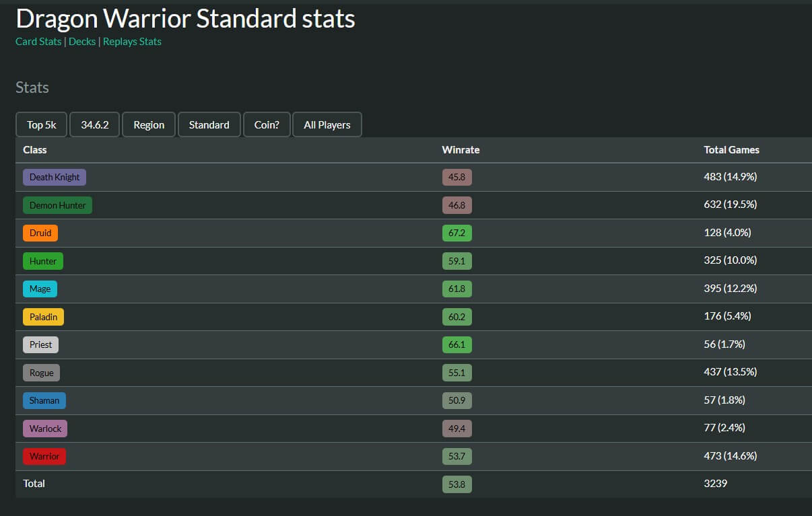Expand the Standard format dropdown
Viewport: 812px width, 516px height.
209,124
